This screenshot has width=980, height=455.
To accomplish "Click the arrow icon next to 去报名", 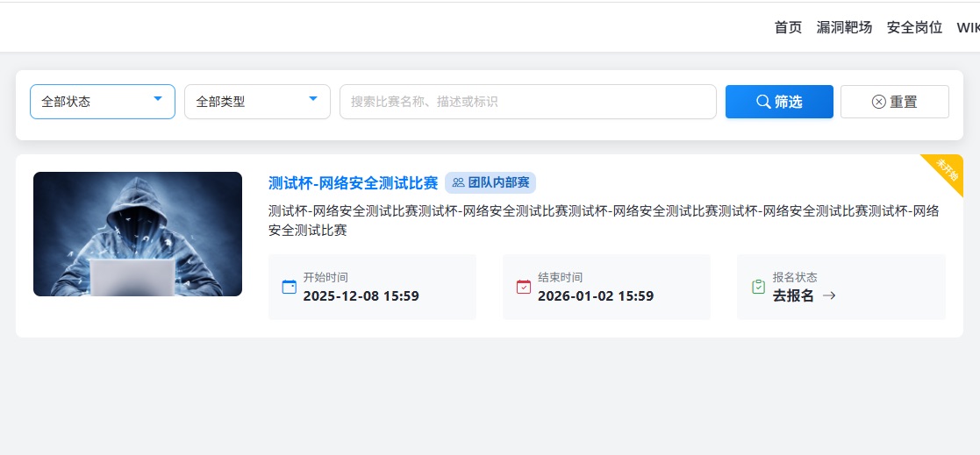I will tap(829, 295).
